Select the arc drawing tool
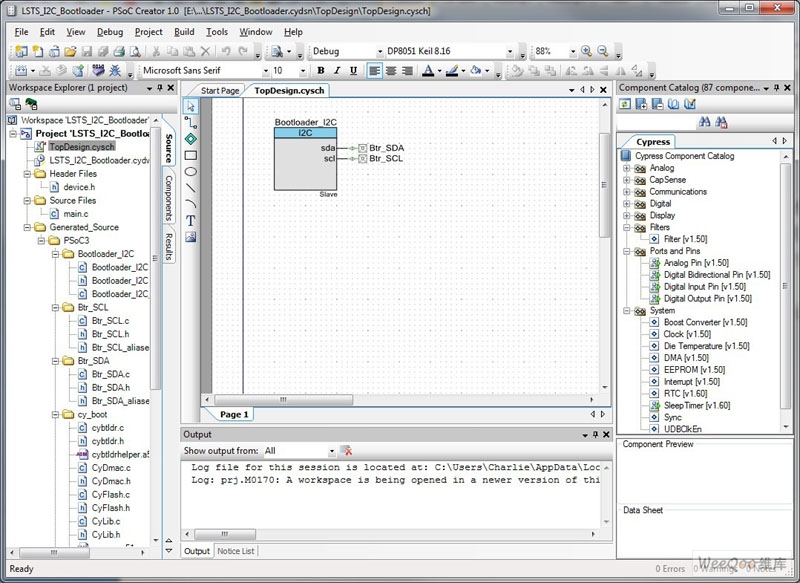The image size is (800, 583). pyautogui.click(x=191, y=204)
